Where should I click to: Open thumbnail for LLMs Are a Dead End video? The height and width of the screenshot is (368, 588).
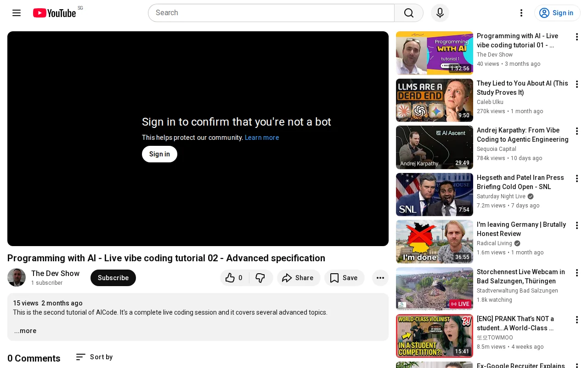point(435,100)
